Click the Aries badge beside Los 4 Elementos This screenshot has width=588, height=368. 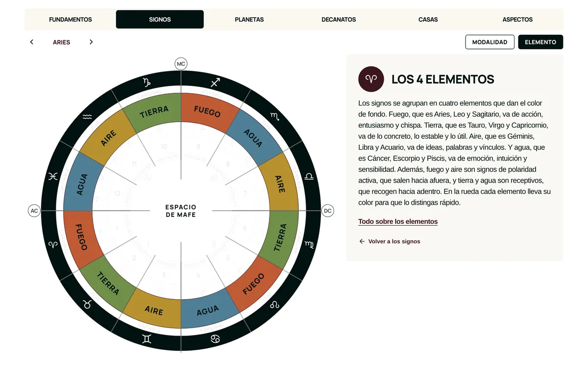371,79
